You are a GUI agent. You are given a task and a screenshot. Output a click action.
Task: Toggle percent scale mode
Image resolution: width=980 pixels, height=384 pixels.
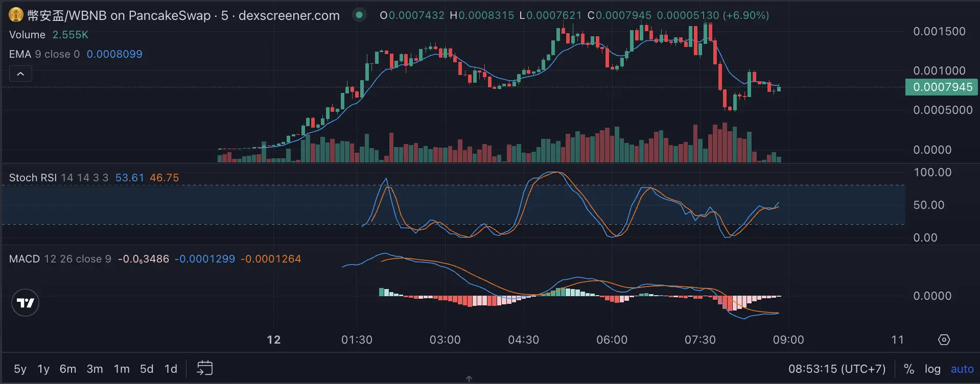point(908,369)
